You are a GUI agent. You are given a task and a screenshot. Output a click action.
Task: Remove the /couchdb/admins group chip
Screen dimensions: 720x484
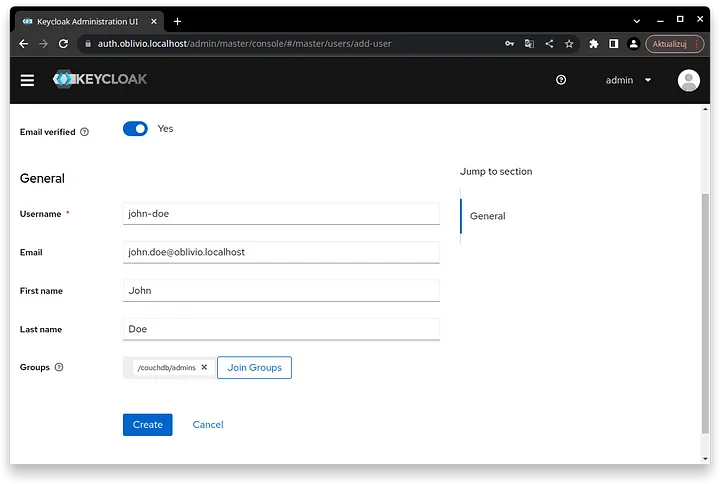[204, 367]
